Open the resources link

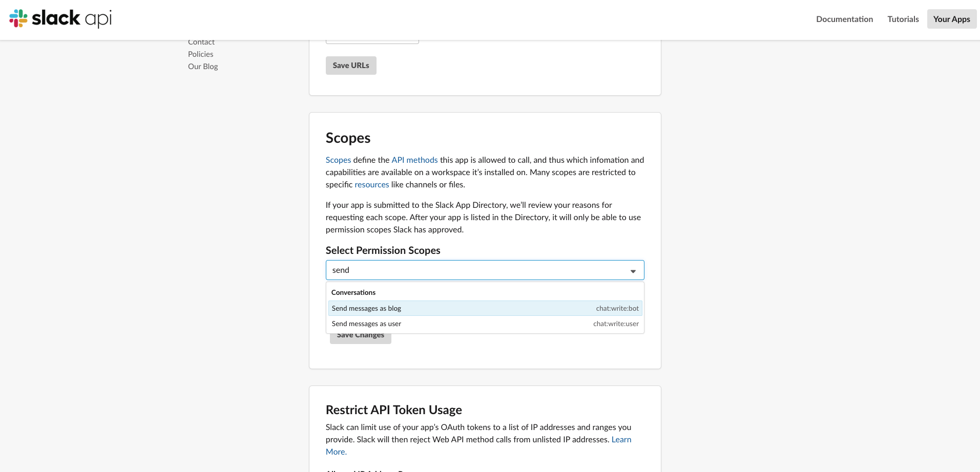coord(371,184)
